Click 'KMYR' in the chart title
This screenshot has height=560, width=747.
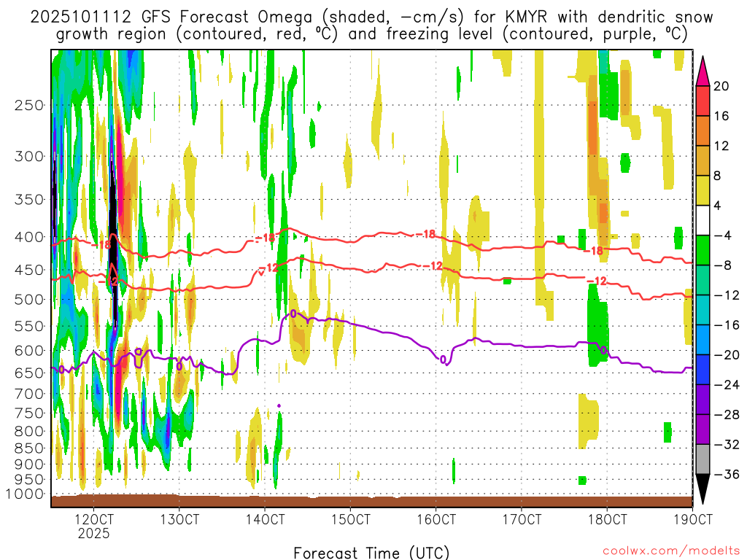(x=525, y=17)
